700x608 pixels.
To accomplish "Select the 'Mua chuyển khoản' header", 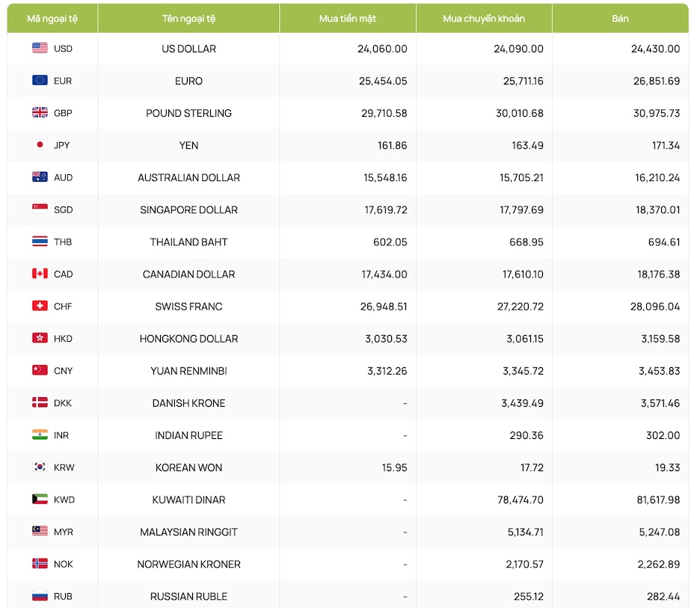I will tap(484, 19).
